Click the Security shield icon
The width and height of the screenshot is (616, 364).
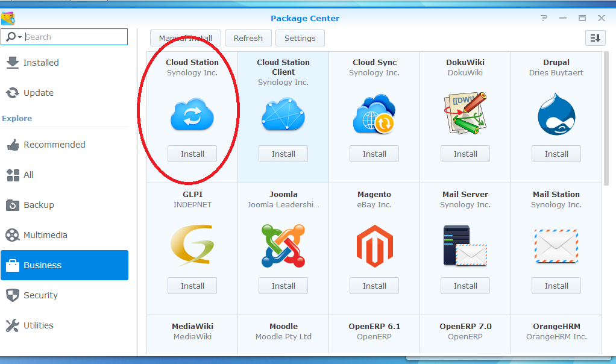pos(13,295)
